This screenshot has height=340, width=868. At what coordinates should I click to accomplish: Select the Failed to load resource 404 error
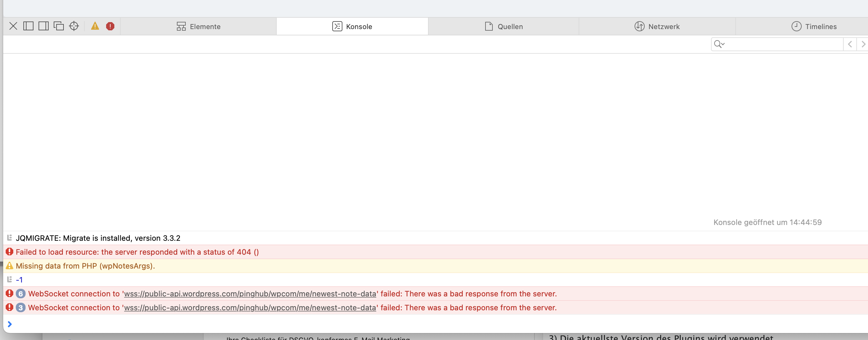137,252
